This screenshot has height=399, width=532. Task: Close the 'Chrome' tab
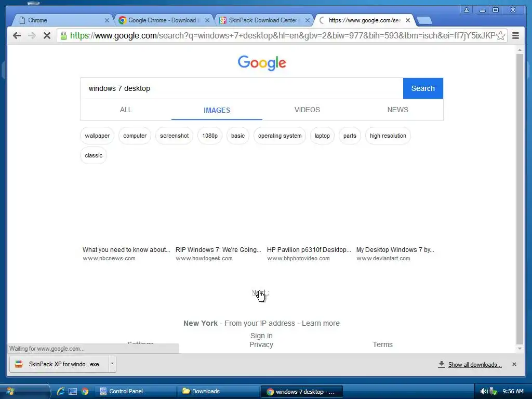click(x=107, y=20)
